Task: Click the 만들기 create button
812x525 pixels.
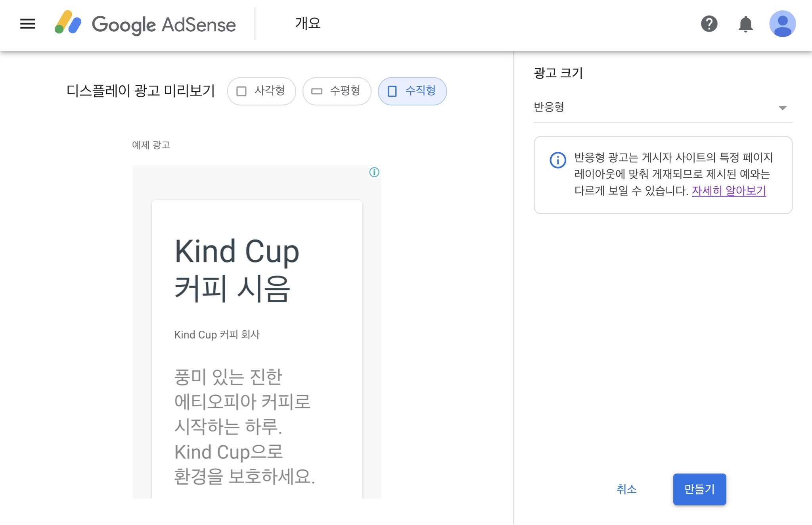Action: [699, 489]
